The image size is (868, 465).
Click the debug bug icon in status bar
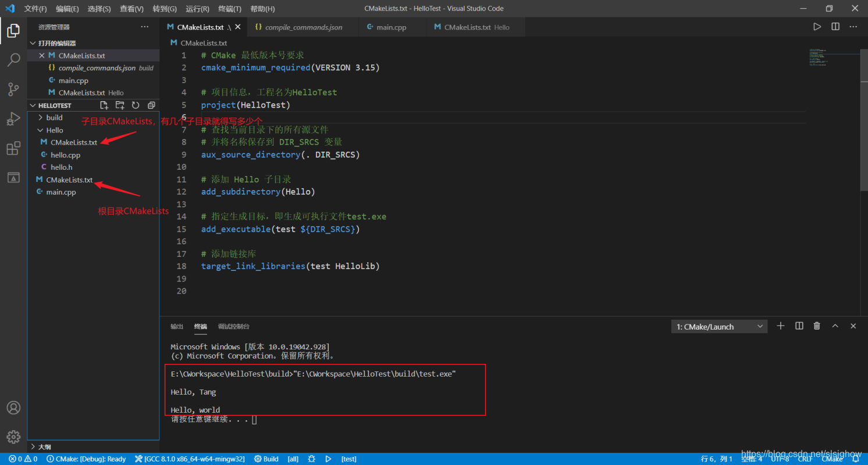[312, 459]
